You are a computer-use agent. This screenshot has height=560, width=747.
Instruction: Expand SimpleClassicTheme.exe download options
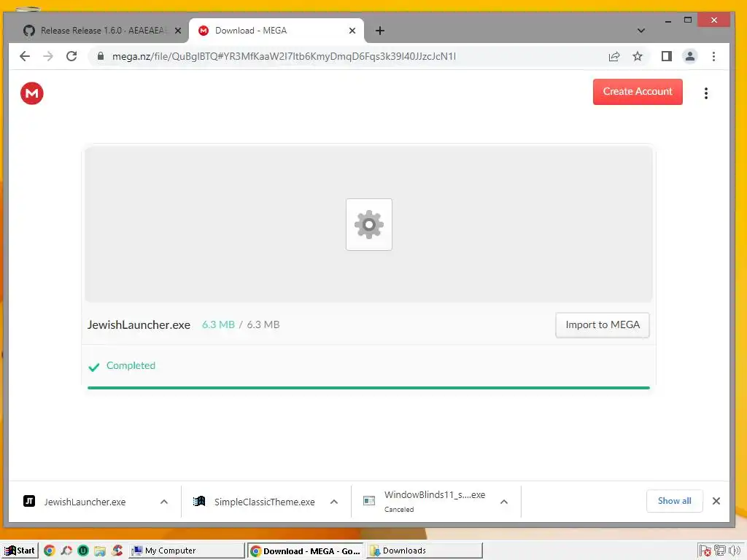(334, 502)
